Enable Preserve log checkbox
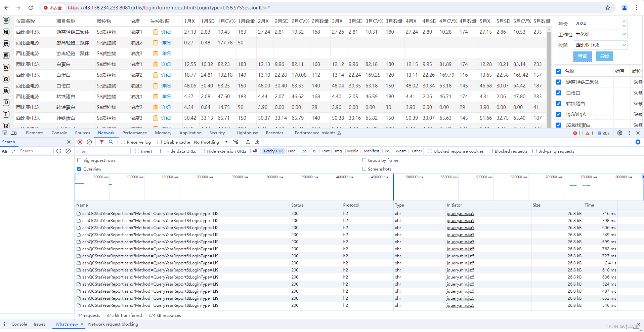Viewport: 644px width, 332px height. coord(123,142)
